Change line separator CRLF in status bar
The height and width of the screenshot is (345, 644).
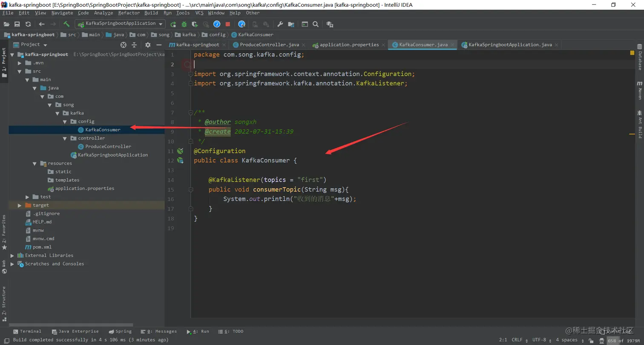click(x=520, y=340)
